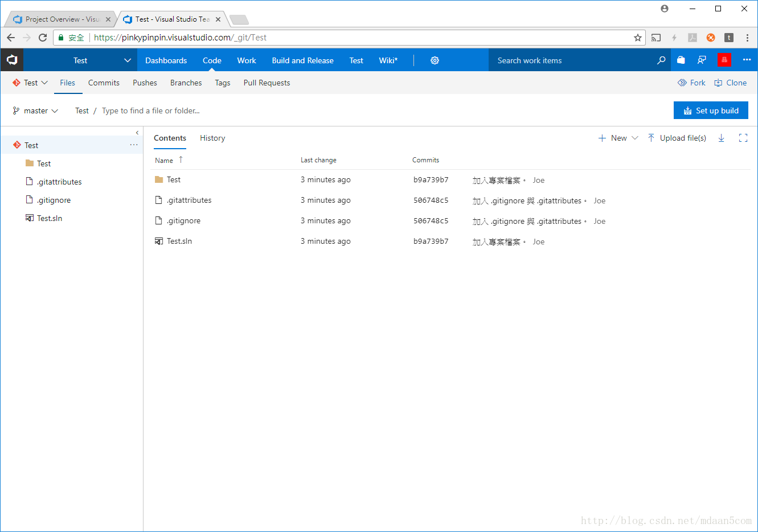Bookmark this page with the star icon
Viewport: 758px width, 532px height.
click(x=638, y=38)
